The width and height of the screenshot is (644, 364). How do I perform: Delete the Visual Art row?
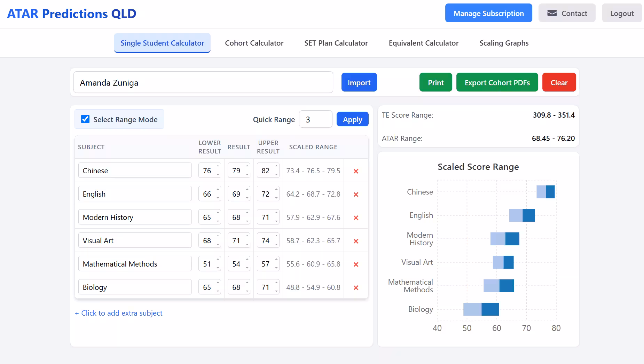pyautogui.click(x=356, y=241)
